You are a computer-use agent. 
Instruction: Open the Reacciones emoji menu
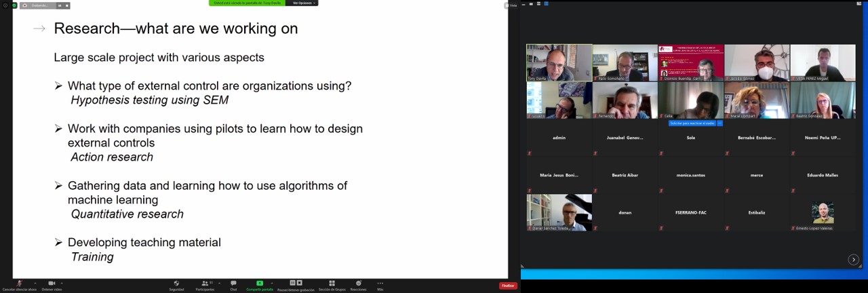pyautogui.click(x=358, y=284)
